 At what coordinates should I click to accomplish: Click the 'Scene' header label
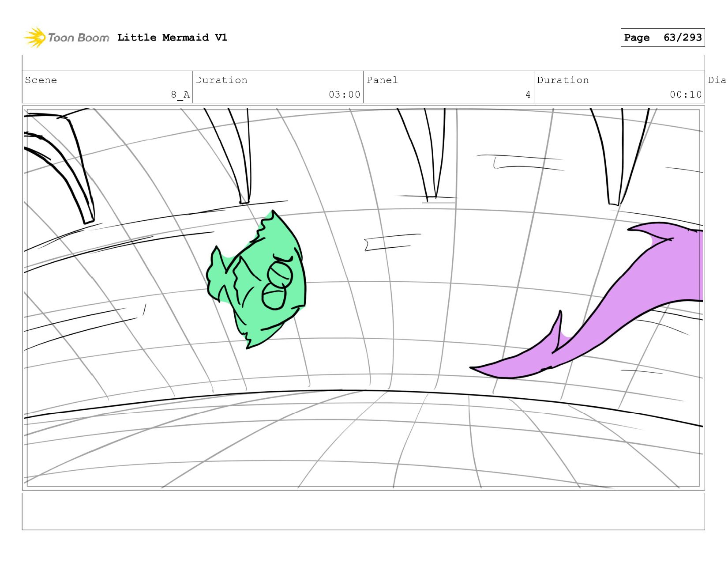(x=41, y=80)
